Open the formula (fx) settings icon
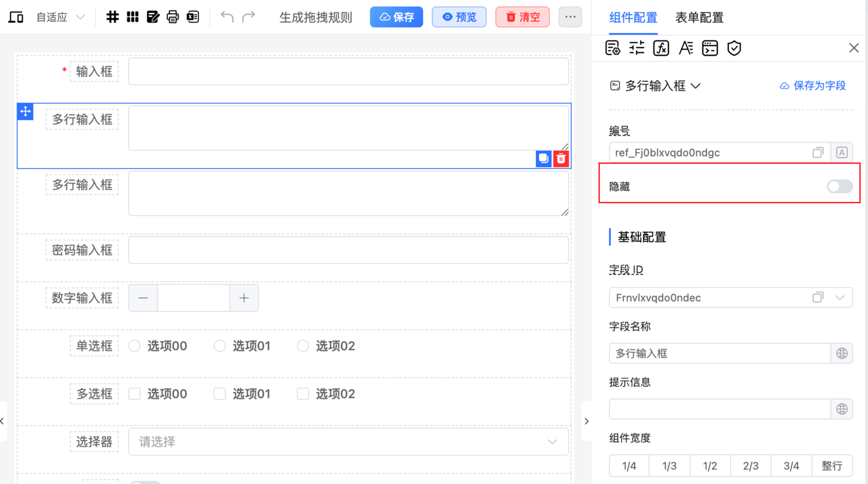The width and height of the screenshot is (868, 484). pyautogui.click(x=661, y=49)
